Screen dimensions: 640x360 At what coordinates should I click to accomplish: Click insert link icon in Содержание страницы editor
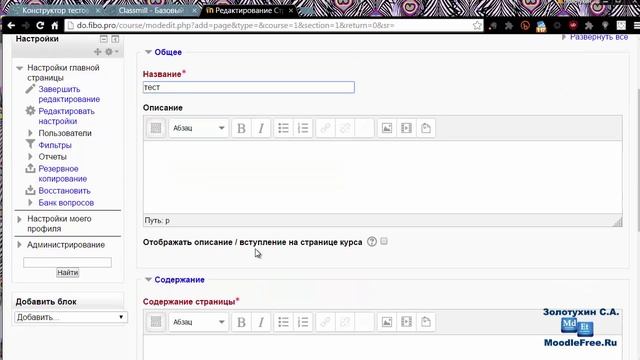[x=325, y=322]
